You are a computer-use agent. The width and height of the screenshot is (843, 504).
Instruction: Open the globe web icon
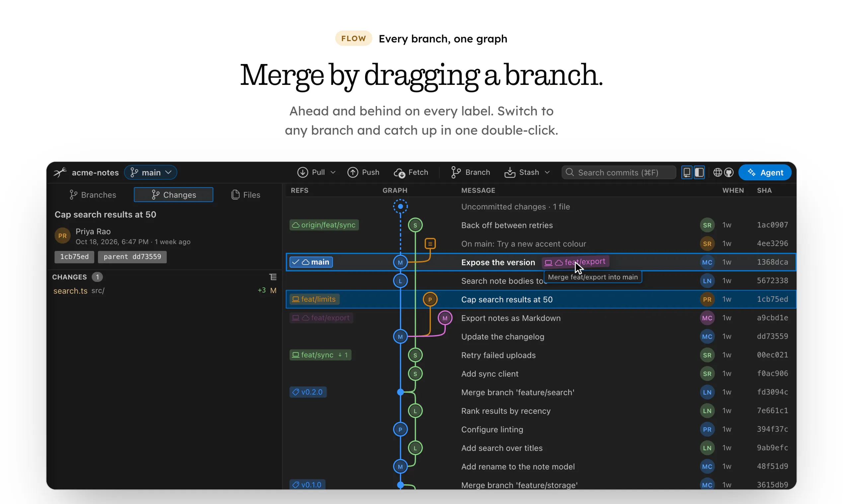718,172
